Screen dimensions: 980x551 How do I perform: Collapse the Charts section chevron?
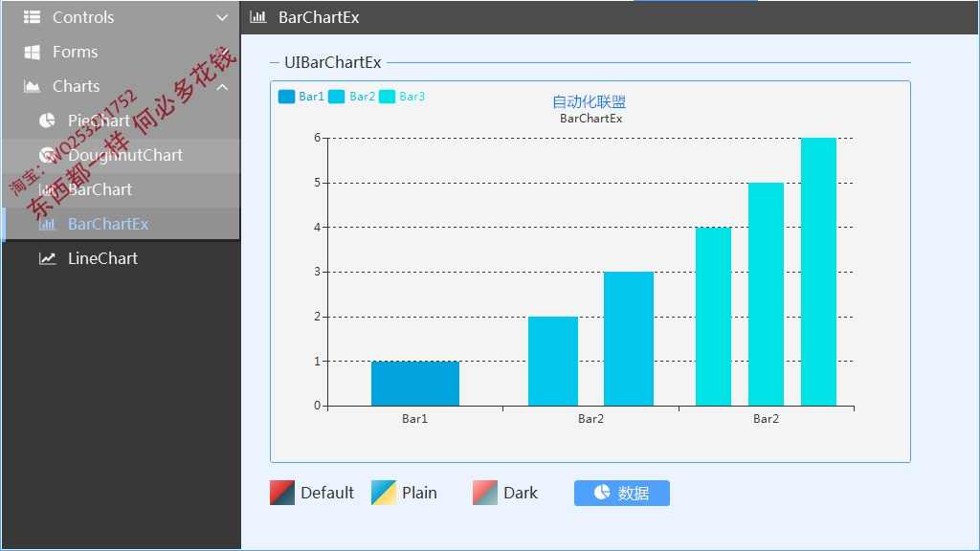(x=222, y=86)
